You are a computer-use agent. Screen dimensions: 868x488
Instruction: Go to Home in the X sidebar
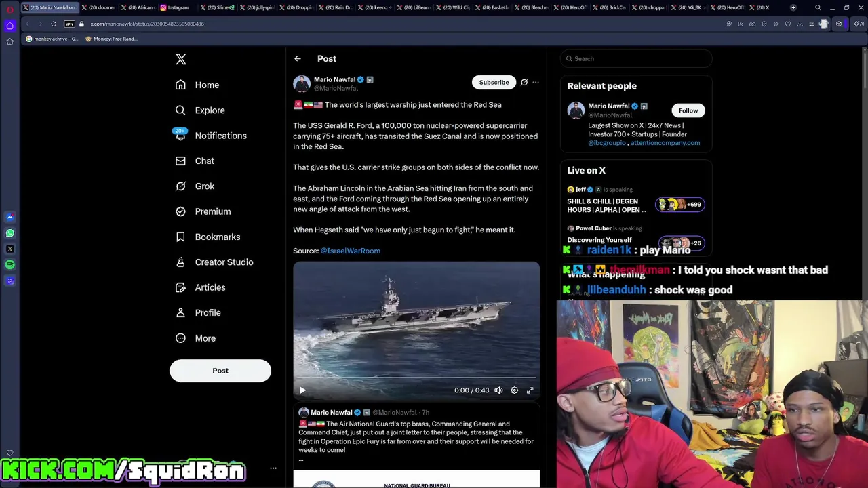click(x=197, y=85)
